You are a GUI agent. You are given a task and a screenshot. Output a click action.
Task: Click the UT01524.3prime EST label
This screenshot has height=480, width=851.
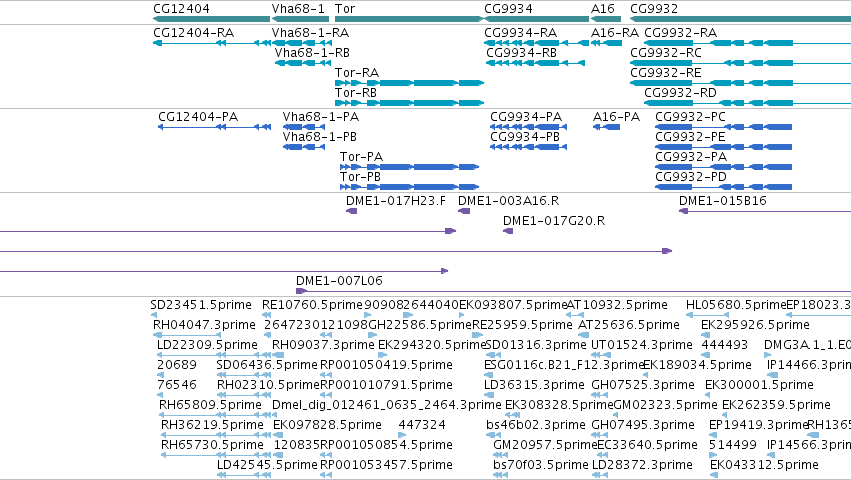click(642, 345)
